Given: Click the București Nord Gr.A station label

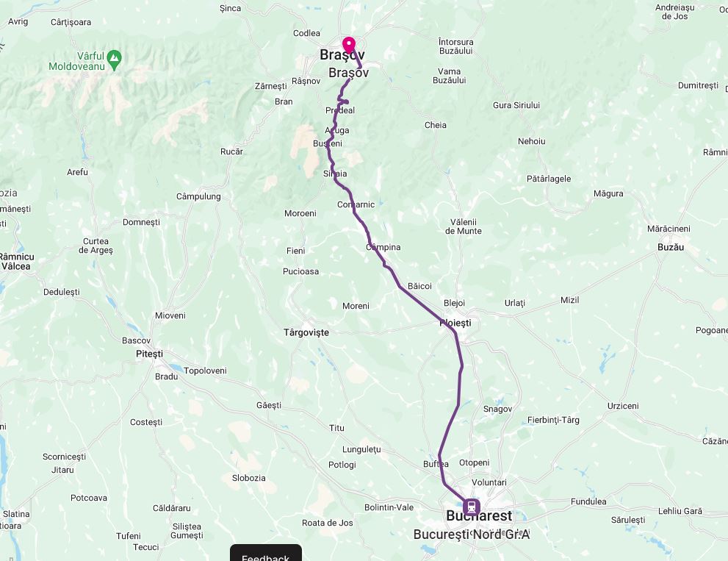Looking at the screenshot, I should click(471, 535).
